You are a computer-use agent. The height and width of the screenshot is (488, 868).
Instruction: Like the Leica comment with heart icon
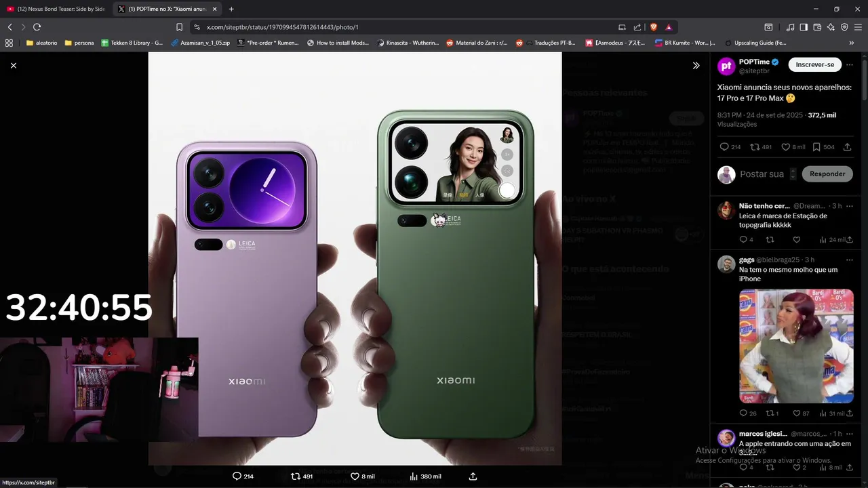(797, 239)
